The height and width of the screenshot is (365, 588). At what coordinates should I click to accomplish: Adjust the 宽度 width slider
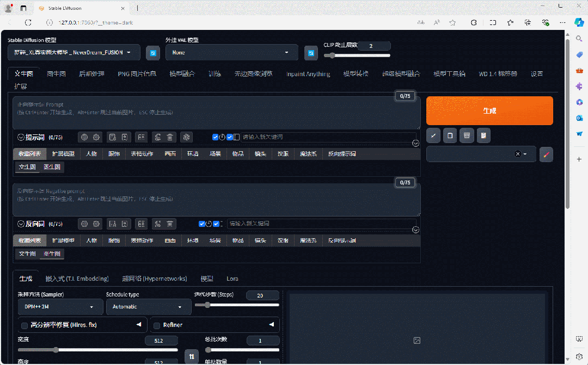pyautogui.click(x=98, y=350)
